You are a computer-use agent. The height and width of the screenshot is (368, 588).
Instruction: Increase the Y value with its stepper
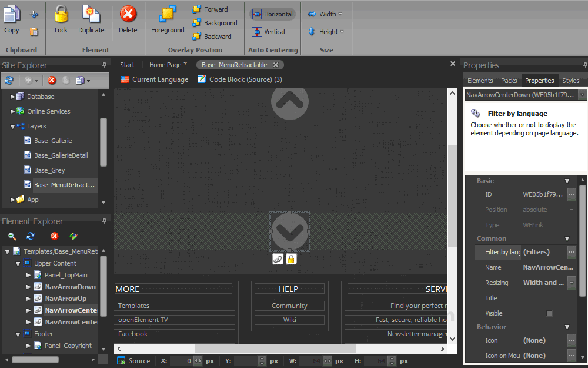(263, 358)
